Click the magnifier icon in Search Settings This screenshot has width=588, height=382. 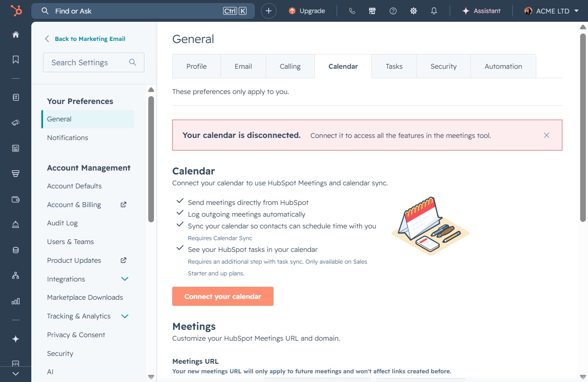point(133,62)
